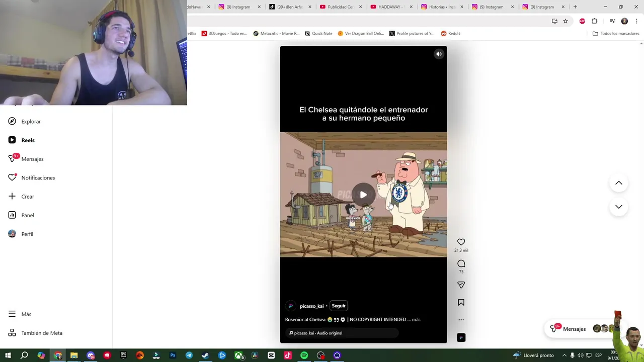Bookmark this page with star icon
This screenshot has width=644, height=362.
click(x=566, y=21)
